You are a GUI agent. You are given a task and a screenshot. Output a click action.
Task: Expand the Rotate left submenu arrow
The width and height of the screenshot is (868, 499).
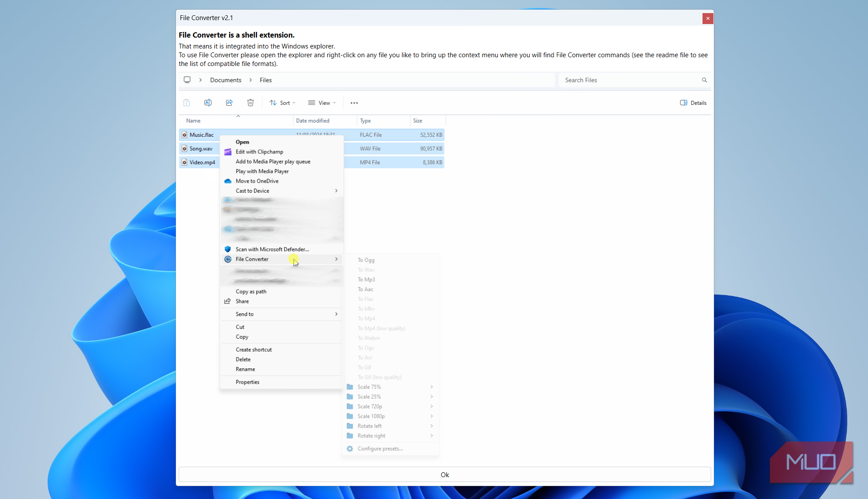[x=431, y=426]
